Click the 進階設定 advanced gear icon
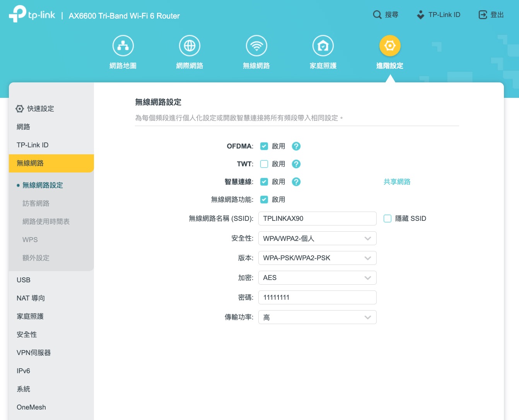519x420 pixels. [390, 46]
